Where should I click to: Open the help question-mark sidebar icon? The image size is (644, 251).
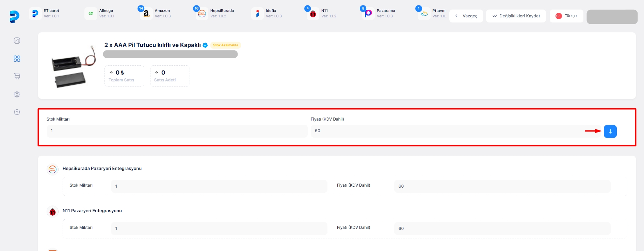coord(17,112)
